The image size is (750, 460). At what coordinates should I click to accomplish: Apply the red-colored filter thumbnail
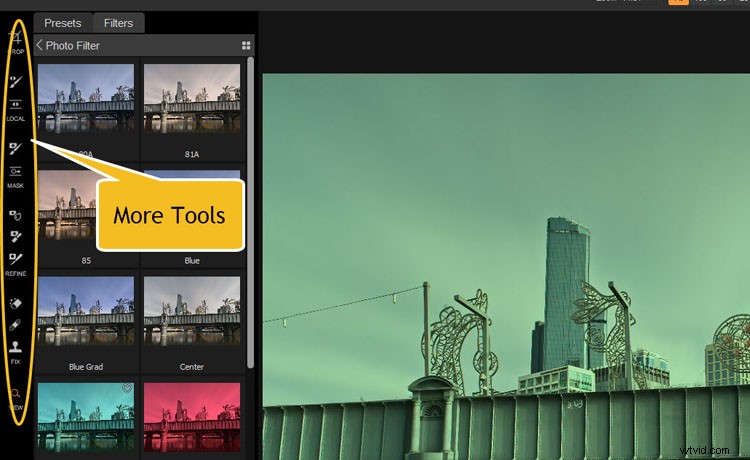192,417
